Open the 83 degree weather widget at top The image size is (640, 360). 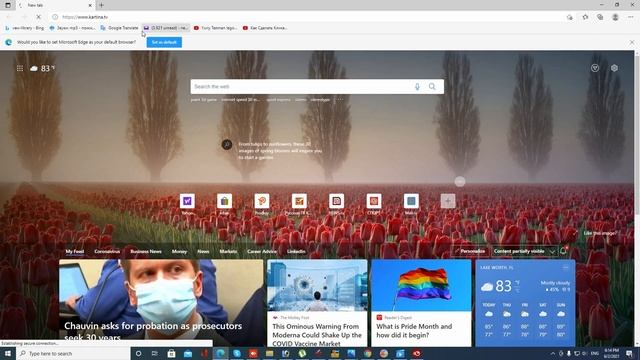pos(42,68)
